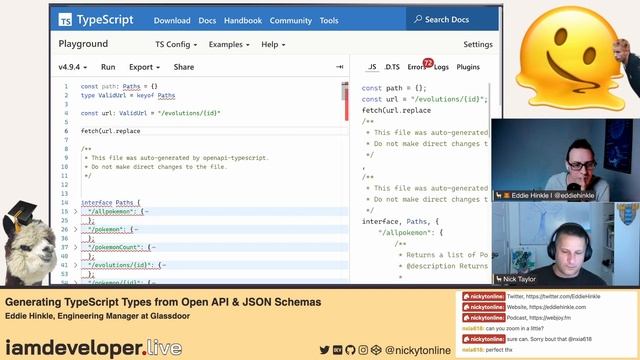Switch to the Plugins tab
Viewport: 640px width, 360px height.
(468, 67)
